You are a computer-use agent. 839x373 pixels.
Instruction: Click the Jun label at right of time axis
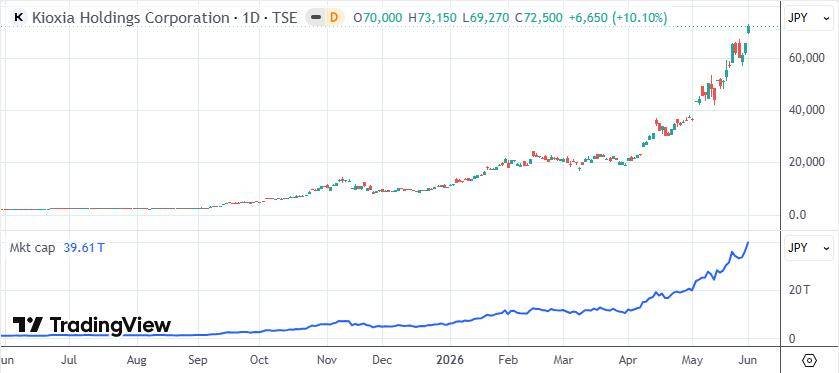coord(749,360)
